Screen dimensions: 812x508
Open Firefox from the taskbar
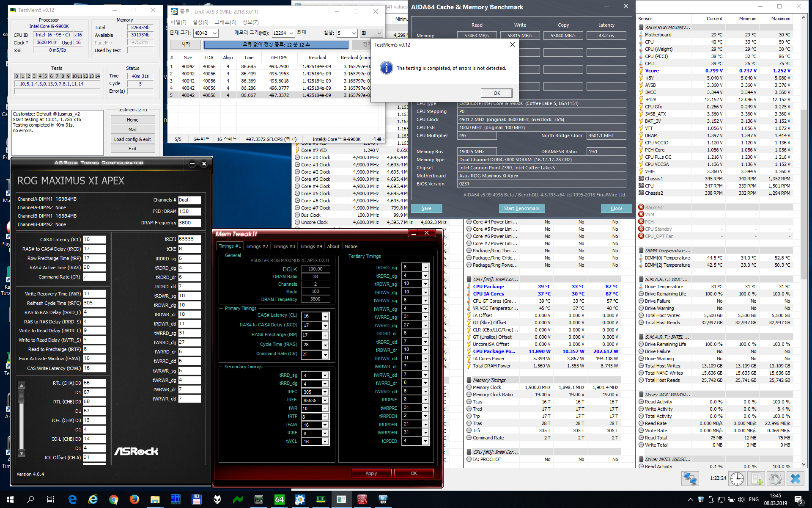tap(134, 500)
